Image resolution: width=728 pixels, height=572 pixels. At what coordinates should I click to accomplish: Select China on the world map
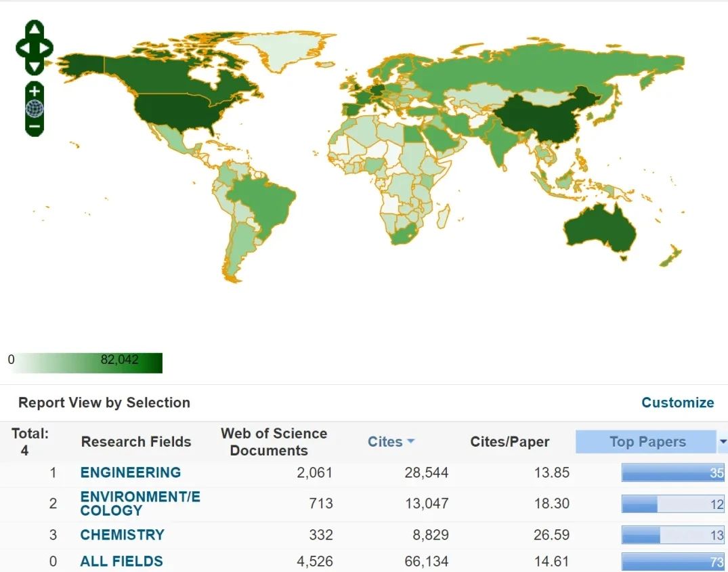(x=542, y=119)
